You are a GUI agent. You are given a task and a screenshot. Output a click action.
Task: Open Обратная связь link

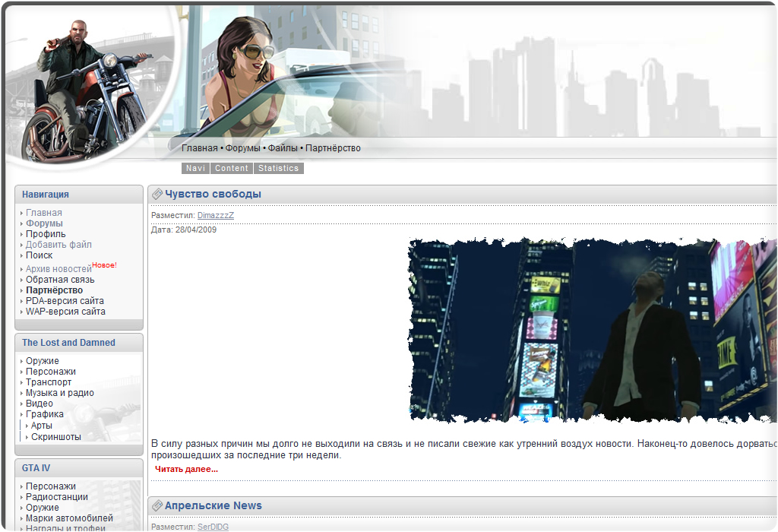click(60, 280)
